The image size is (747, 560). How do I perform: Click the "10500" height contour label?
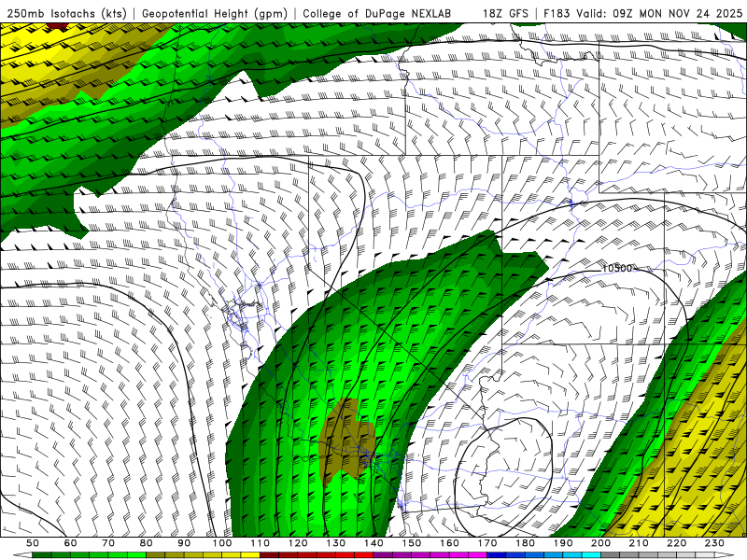point(617,268)
